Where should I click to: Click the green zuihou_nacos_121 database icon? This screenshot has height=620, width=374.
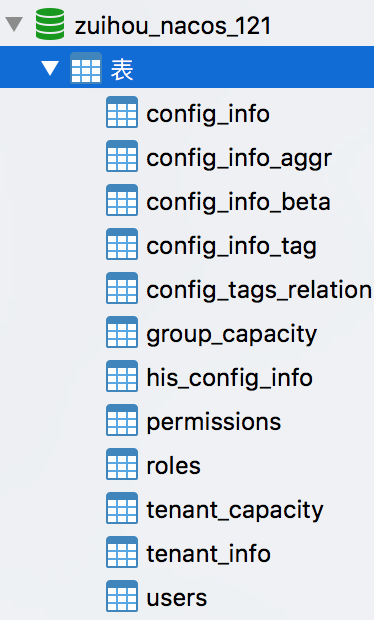pyautogui.click(x=50, y=24)
